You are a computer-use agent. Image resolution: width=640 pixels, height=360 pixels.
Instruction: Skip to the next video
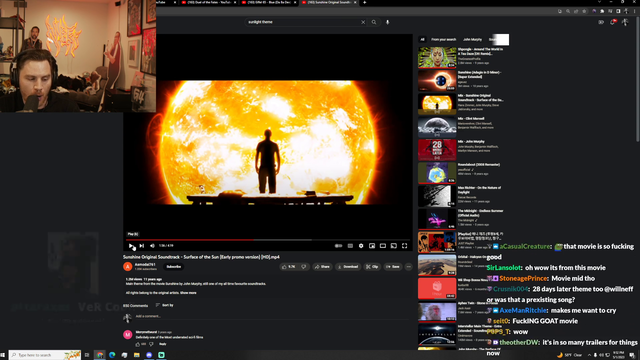click(142, 246)
